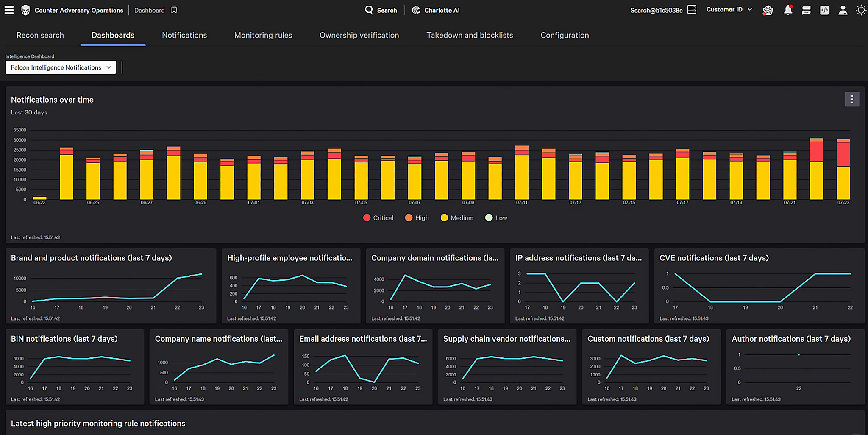
Task: Toggle the light theme sun icon
Action: 861,10
